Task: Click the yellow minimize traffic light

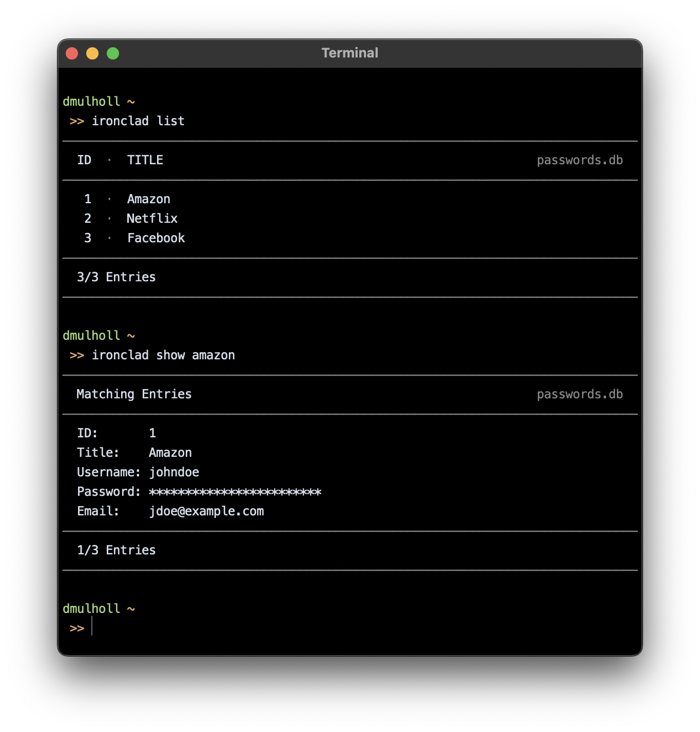Action: 92,53
